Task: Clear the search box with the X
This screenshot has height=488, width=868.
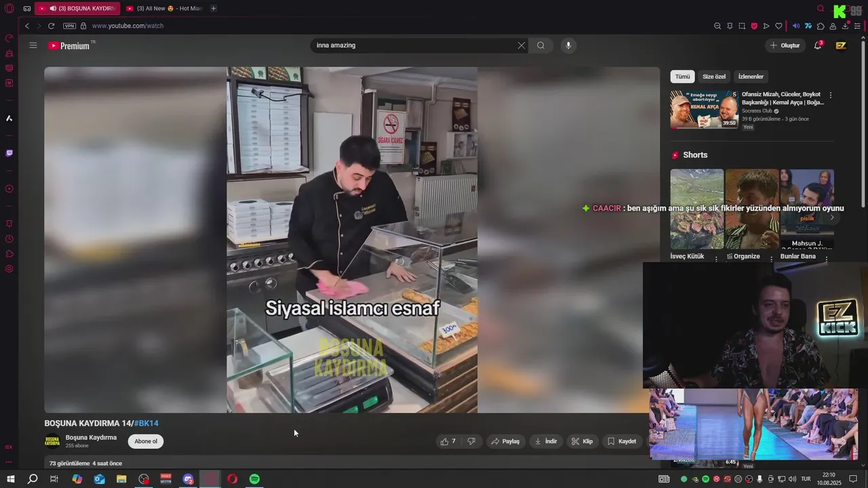Action: pos(521,45)
